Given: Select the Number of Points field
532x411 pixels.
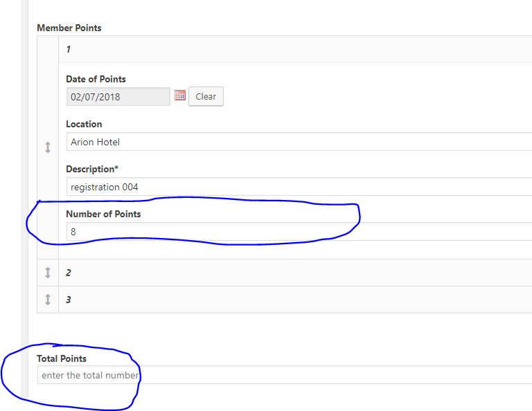Looking at the screenshot, I should [299, 232].
